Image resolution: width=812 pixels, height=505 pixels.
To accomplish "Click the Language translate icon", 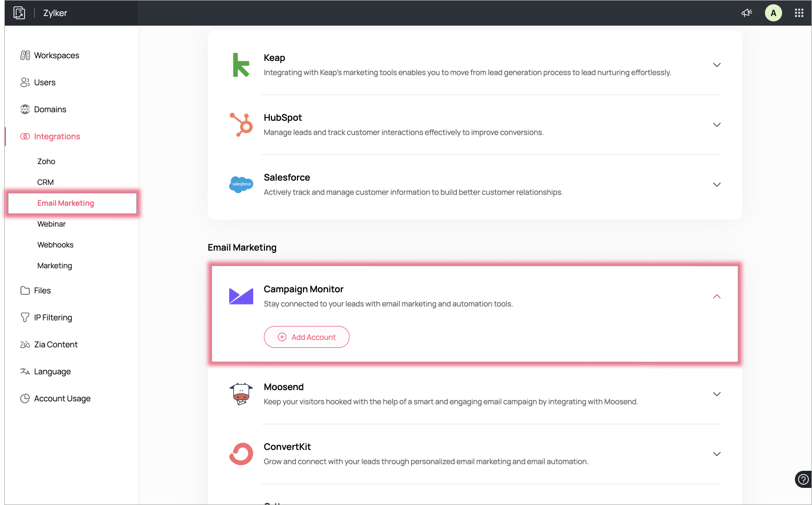I will pos(25,371).
